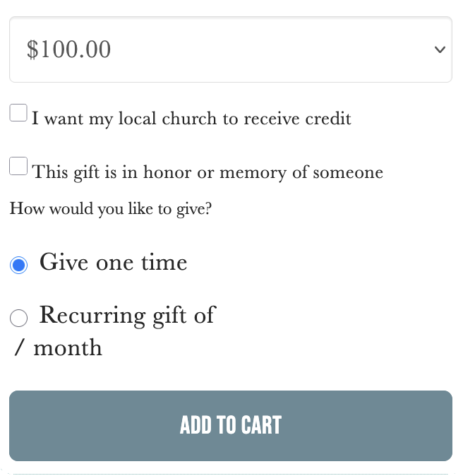Image resolution: width=463 pixels, height=476 pixels.
Task: Click the 'I want my local church to receive credit' label
Action: 191,119
